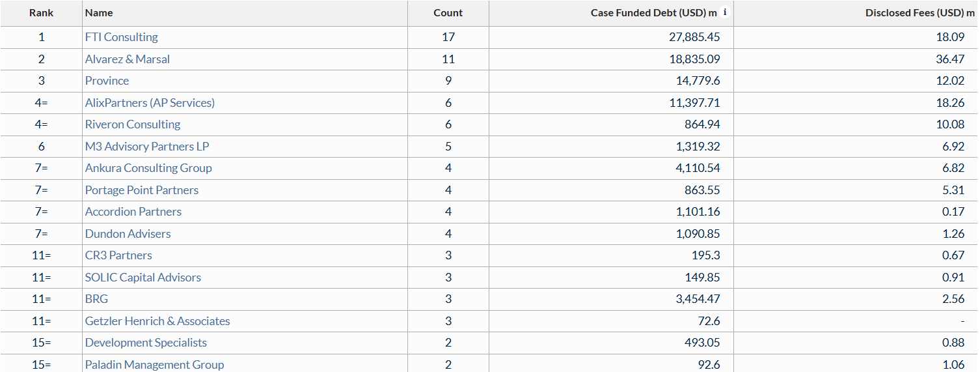Sort by the Count column header

pos(448,13)
